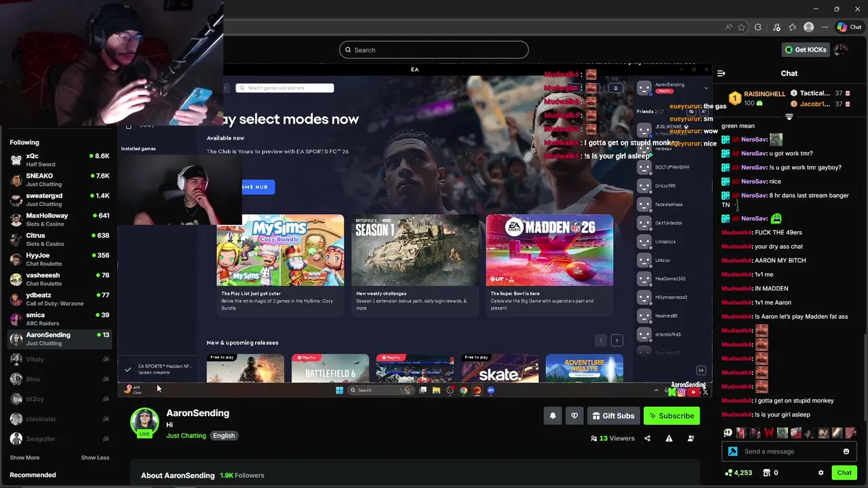This screenshot has height=488, width=868.
Task: Open the user profile avatar menu
Action: (841, 49)
